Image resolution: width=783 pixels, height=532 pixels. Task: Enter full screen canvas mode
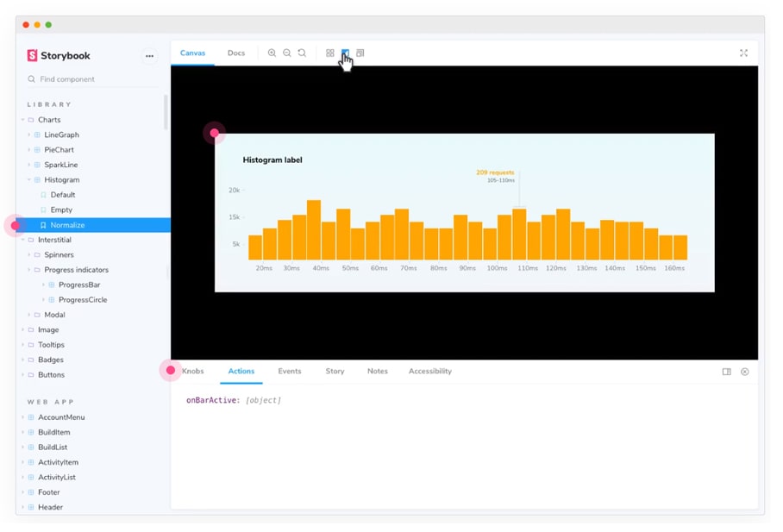click(743, 53)
